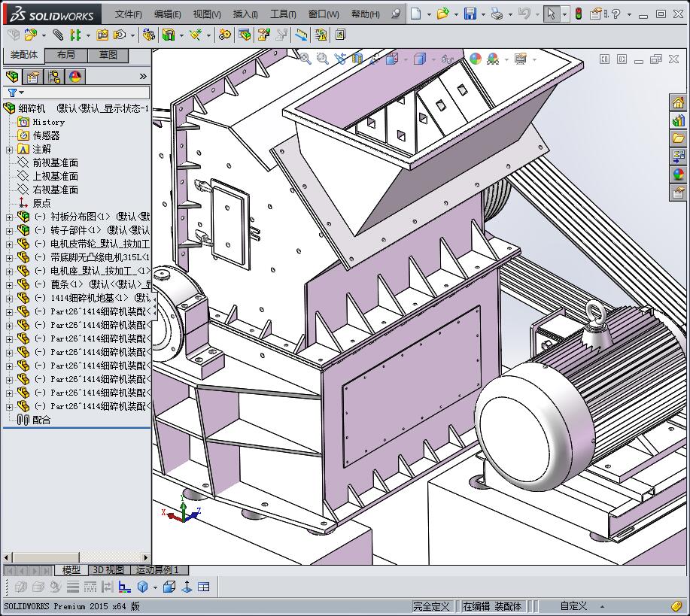The height and width of the screenshot is (616, 690).
Task: Click the PropertyManager tab icon
Action: (33, 77)
